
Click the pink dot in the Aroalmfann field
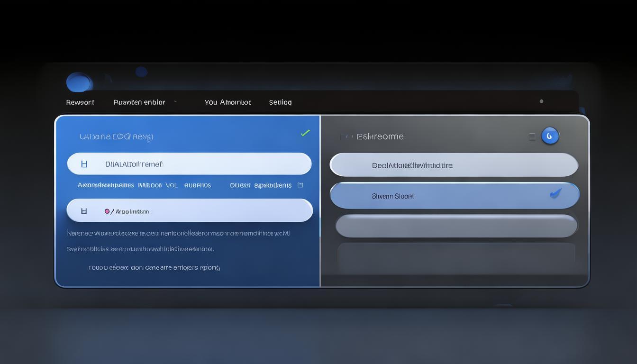[107, 211]
